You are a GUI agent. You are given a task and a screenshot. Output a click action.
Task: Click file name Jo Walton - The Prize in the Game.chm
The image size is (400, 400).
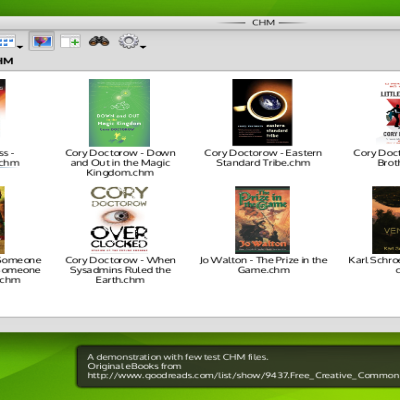(263, 265)
